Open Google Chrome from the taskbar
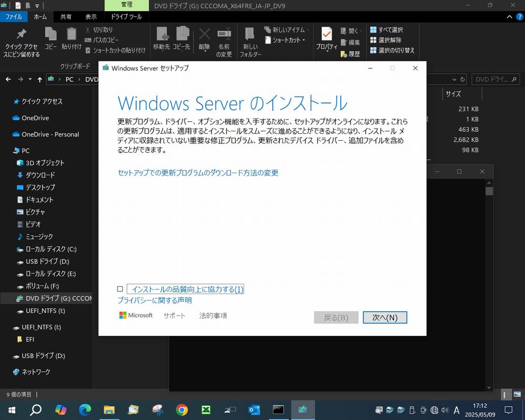 click(182, 409)
